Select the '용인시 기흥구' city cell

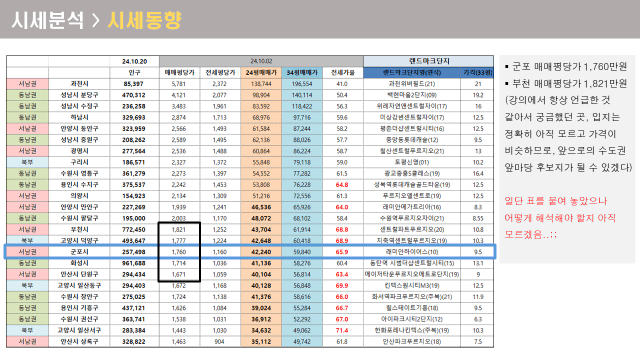(x=79, y=308)
